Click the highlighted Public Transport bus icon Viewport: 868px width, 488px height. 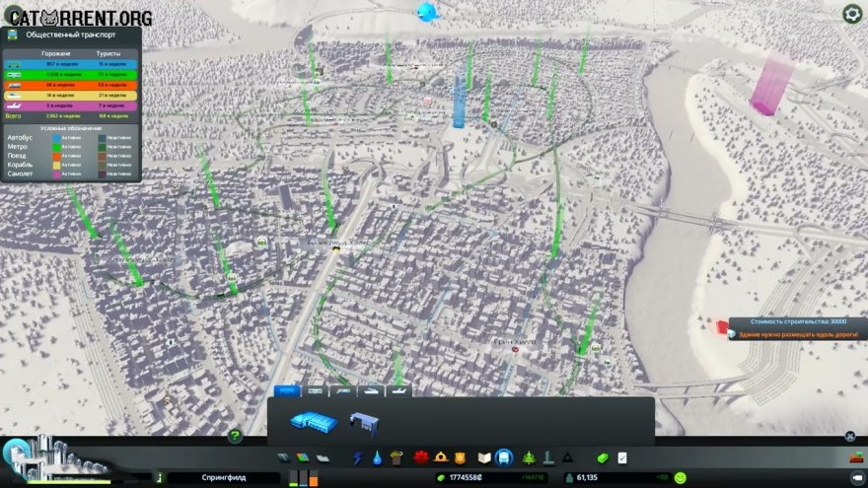[504, 457]
